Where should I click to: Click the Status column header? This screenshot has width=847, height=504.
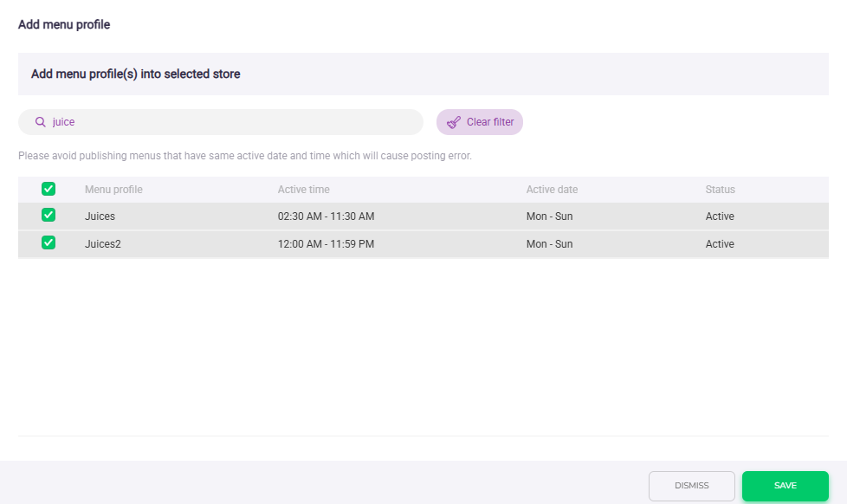(x=720, y=190)
